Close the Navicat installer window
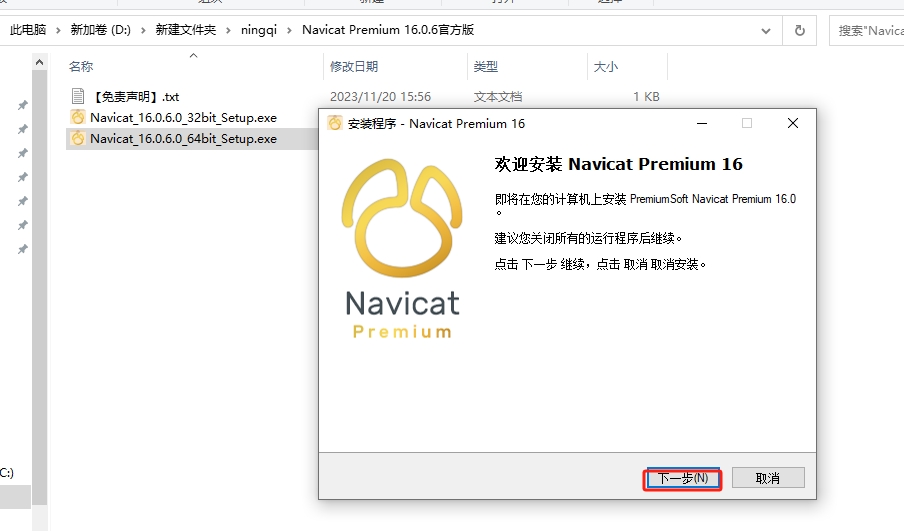This screenshot has width=904, height=531. (x=793, y=123)
